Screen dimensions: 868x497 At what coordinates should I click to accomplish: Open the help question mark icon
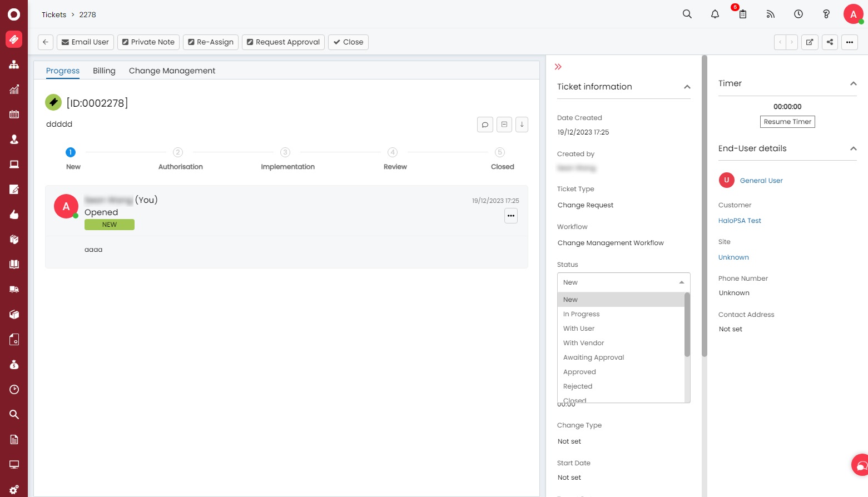pos(826,14)
